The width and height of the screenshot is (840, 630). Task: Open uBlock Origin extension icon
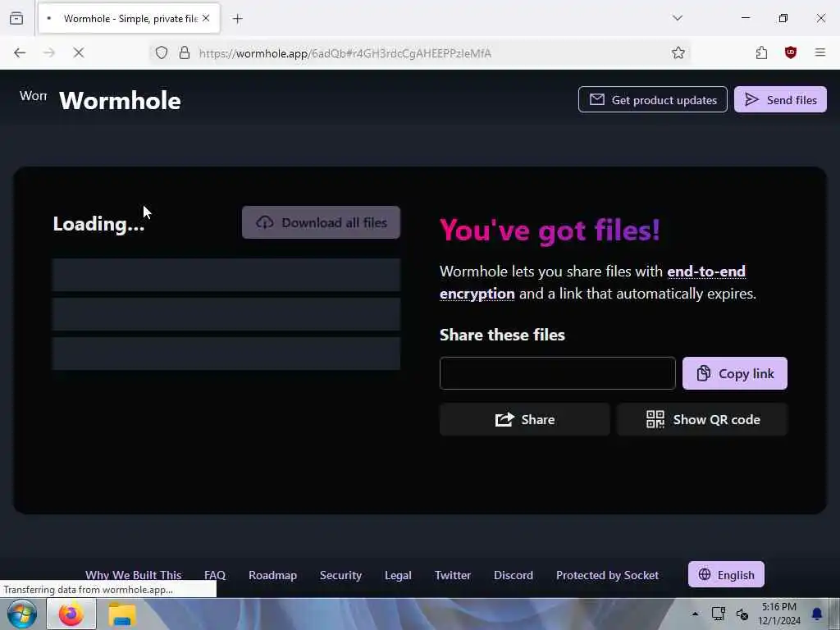[x=790, y=52]
